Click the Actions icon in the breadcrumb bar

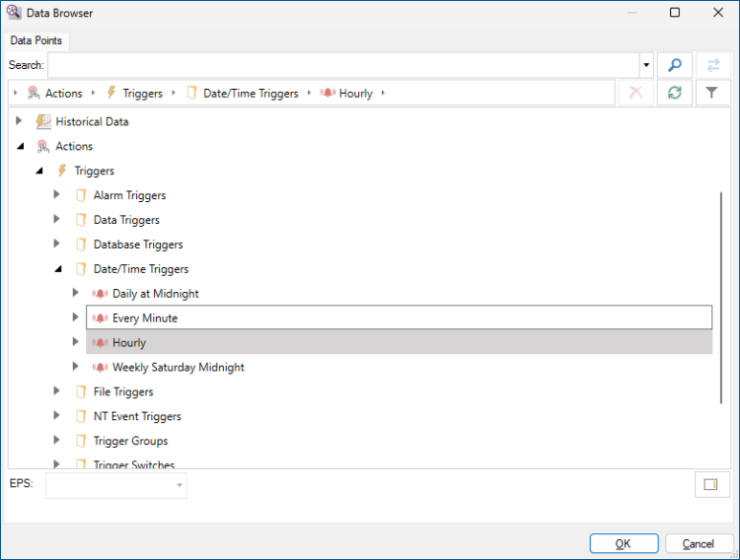click(x=34, y=93)
